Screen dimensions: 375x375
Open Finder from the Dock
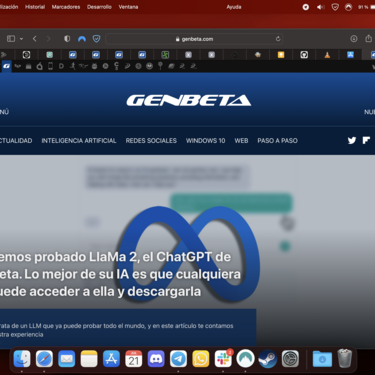[22, 359]
